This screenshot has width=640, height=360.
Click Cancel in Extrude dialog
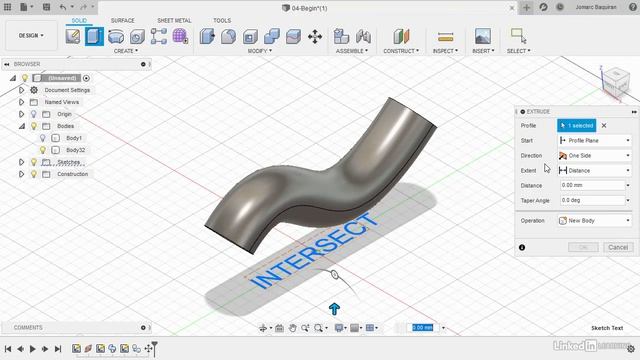(618, 247)
